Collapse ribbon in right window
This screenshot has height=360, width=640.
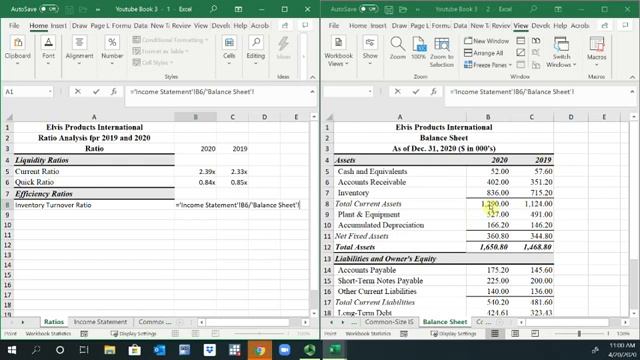(x=632, y=77)
